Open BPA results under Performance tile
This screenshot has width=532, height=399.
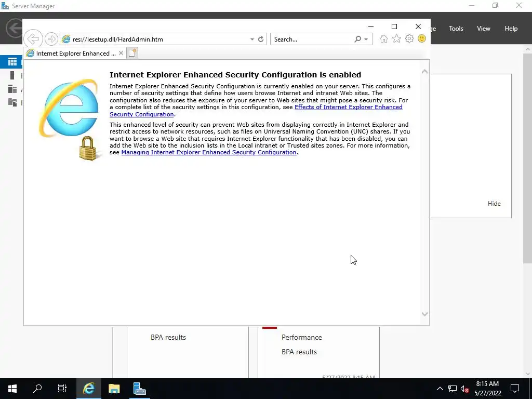coord(299,352)
